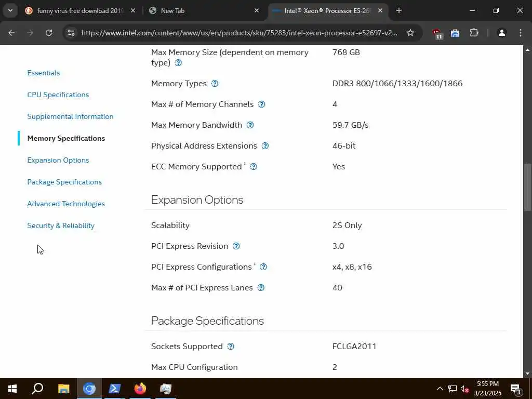
Task: Close the New Tab tab
Action: 257,10
